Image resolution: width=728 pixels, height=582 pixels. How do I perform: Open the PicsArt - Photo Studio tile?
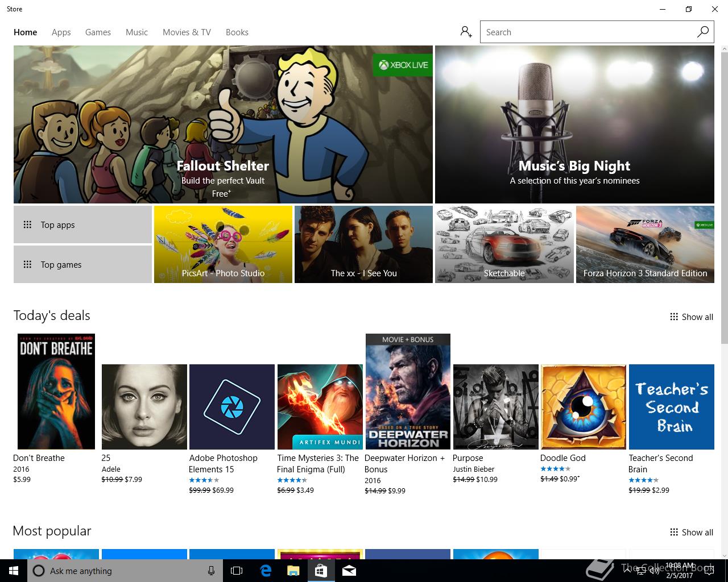[223, 244]
